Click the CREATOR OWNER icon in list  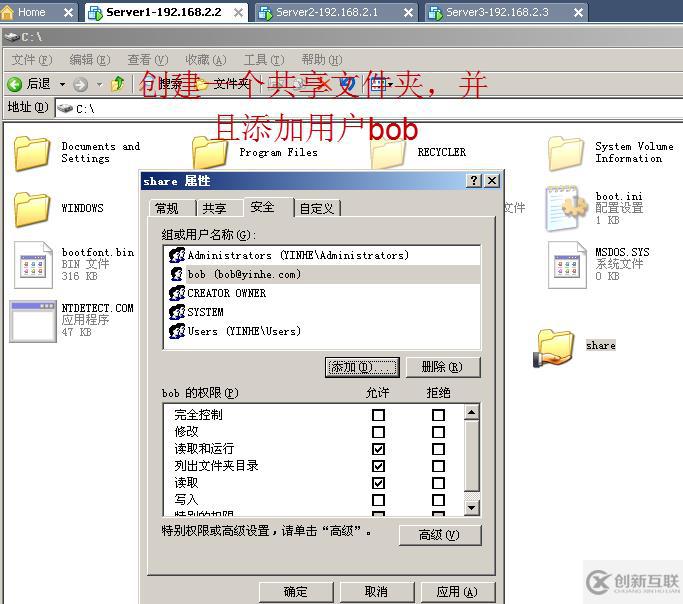click(x=177, y=293)
